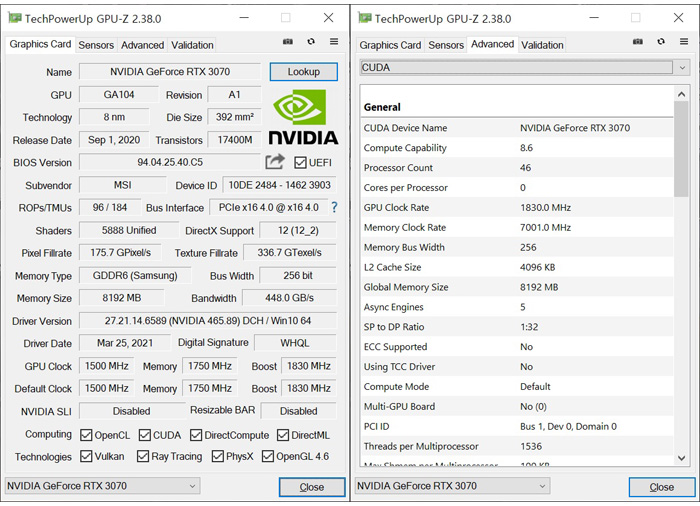
Task: Switch to Graphics Card tab in right window
Action: tap(390, 45)
